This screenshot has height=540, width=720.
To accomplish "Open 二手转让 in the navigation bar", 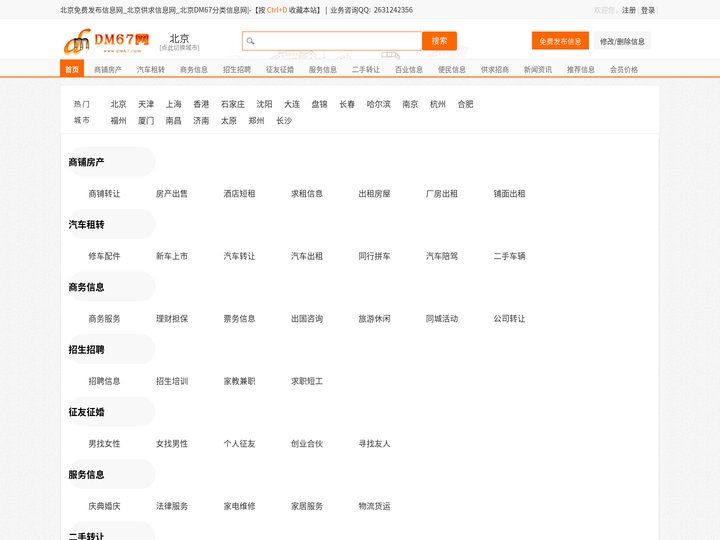I will tap(366, 69).
